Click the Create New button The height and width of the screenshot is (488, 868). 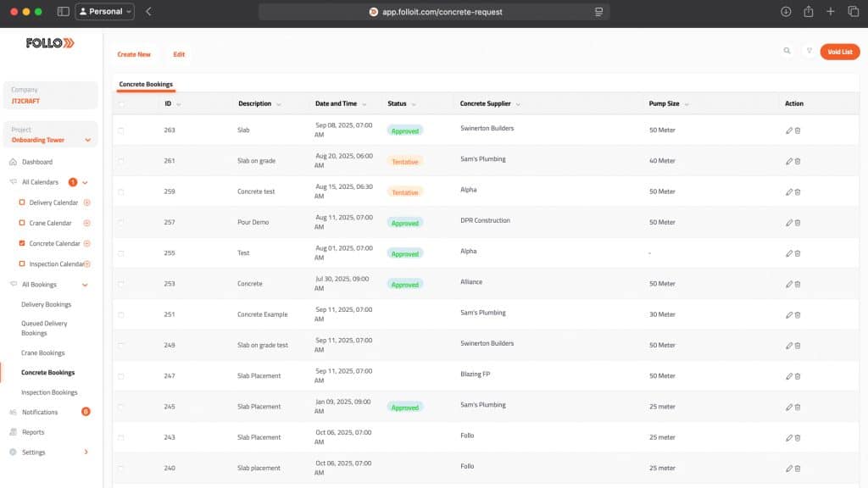tap(134, 54)
